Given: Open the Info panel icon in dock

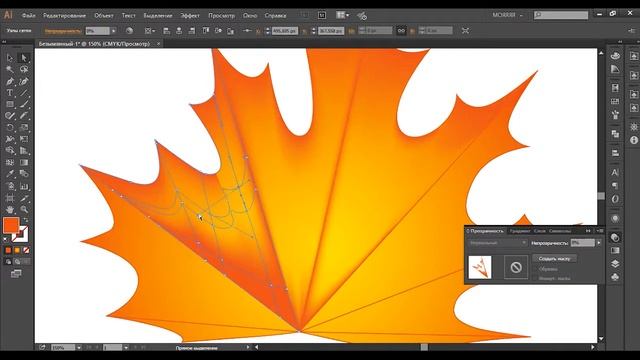Looking at the screenshot, I should click(633, 140).
